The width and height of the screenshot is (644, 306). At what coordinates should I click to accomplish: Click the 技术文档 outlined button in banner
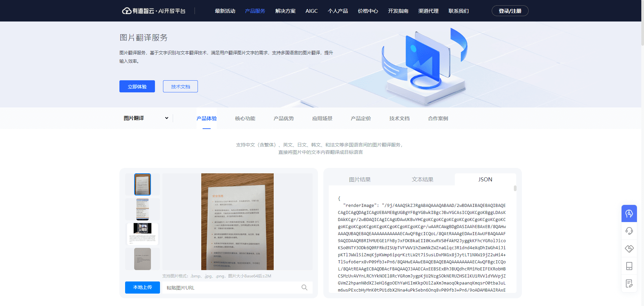(180, 86)
